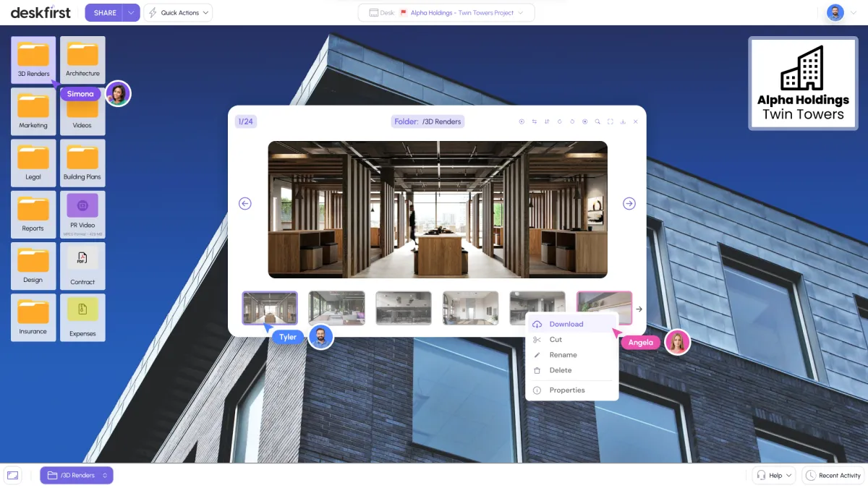Screen dimensions: 868x488
Task: Click the Simona name tag
Action: [80, 93]
